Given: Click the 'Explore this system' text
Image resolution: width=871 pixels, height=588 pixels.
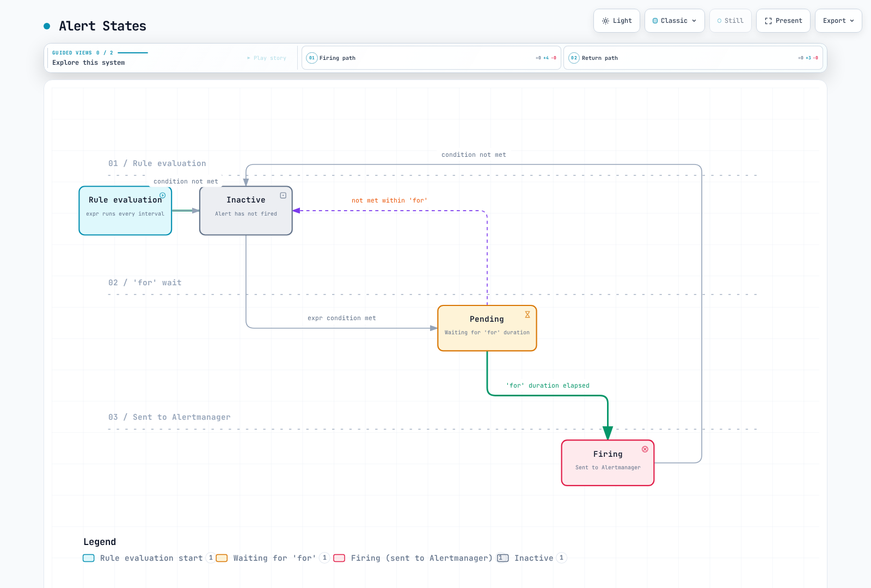Looking at the screenshot, I should (x=89, y=63).
